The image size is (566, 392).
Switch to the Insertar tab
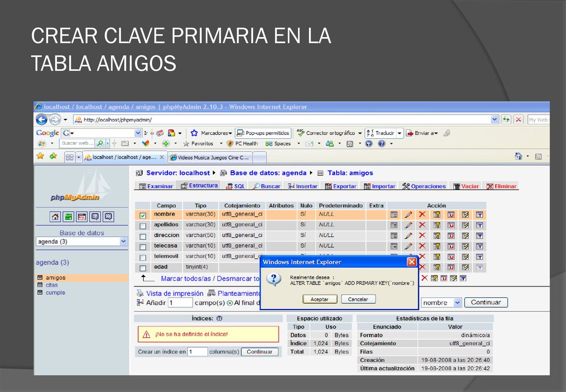(x=302, y=186)
